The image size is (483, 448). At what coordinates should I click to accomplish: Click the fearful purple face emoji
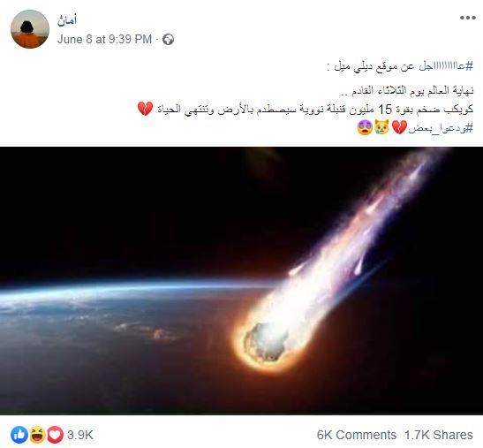click(365, 127)
